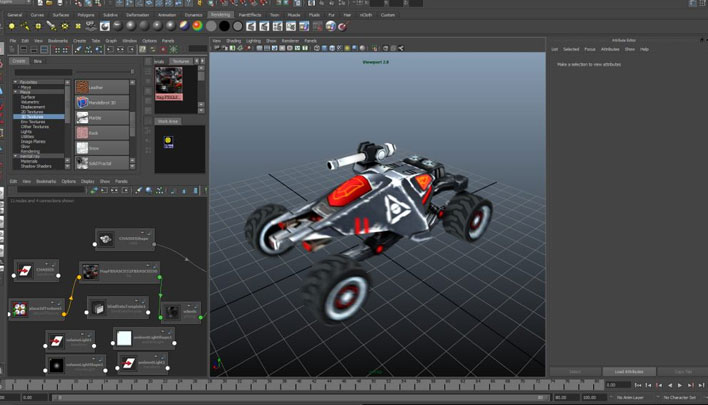Image resolution: width=708 pixels, height=405 pixels.
Task: Click the yellow light node in work area
Action: (168, 142)
